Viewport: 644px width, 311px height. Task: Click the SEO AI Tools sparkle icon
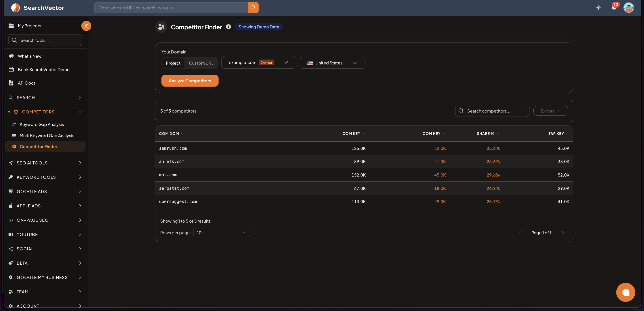(11, 163)
